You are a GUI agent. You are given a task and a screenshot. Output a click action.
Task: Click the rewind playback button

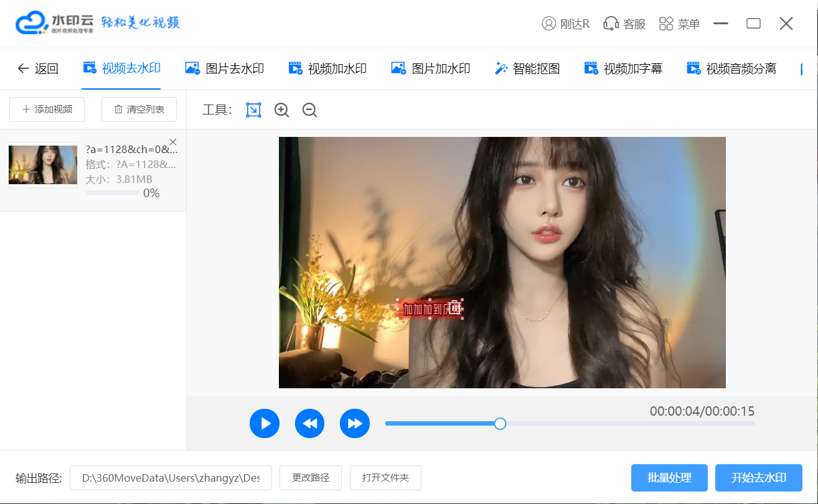coord(309,424)
